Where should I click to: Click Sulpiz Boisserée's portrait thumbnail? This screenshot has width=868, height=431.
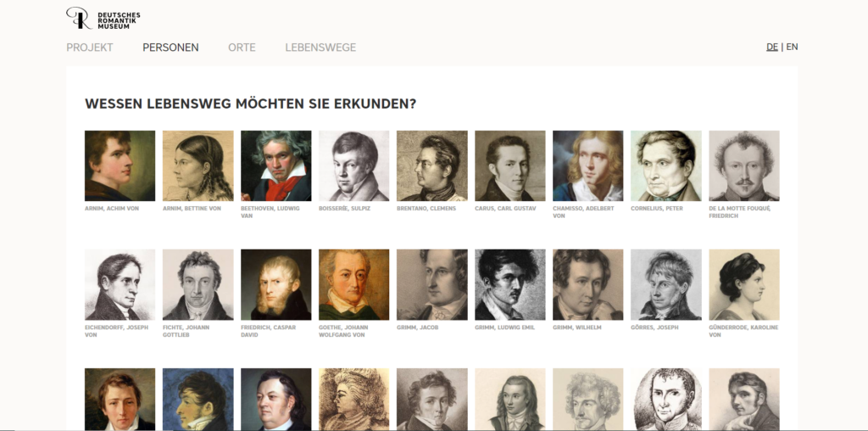point(354,165)
